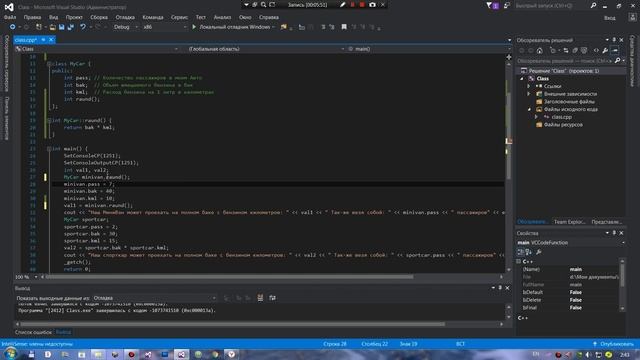Click the Categorized view icon in Properties panel
Viewport: 640px width, 360px height.
coord(520,252)
